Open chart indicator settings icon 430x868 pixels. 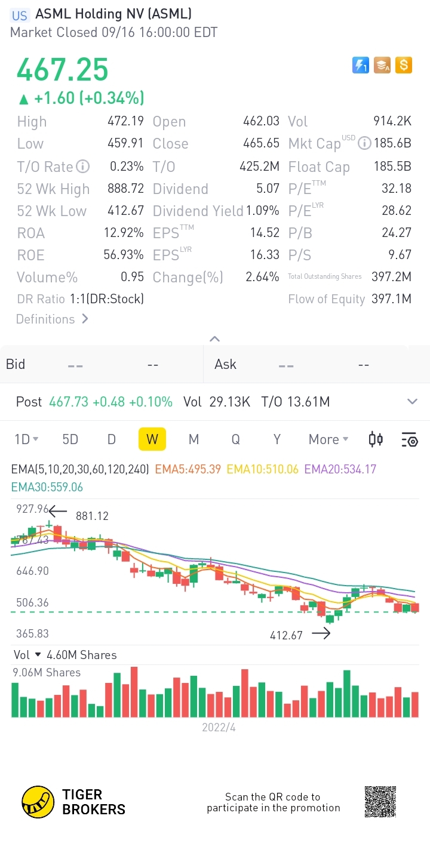click(410, 440)
